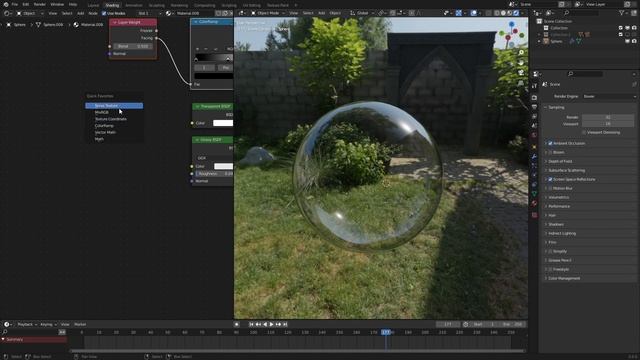The width and height of the screenshot is (640, 360).
Task: Toggle viewport visibility of Sphere in outliner
Action: click(627, 41)
